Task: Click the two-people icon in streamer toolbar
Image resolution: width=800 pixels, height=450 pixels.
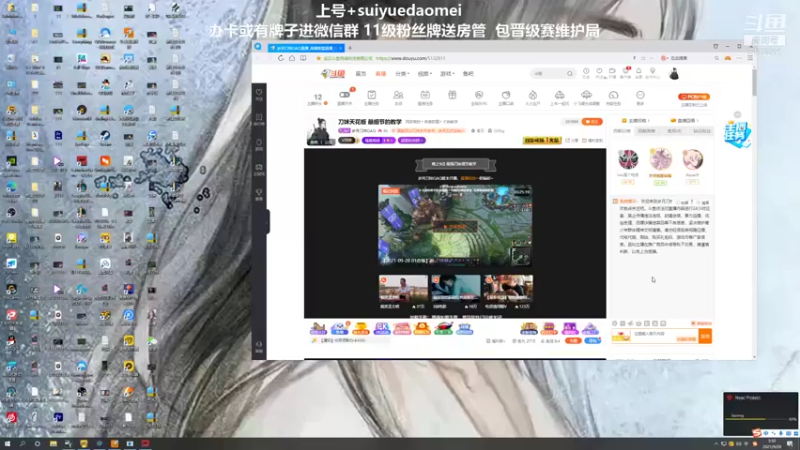Action: 398,97
